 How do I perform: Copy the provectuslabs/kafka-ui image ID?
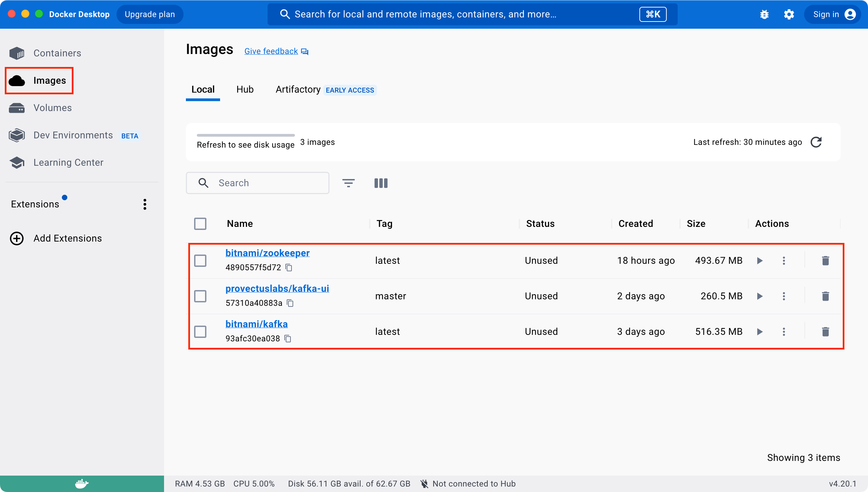click(290, 303)
